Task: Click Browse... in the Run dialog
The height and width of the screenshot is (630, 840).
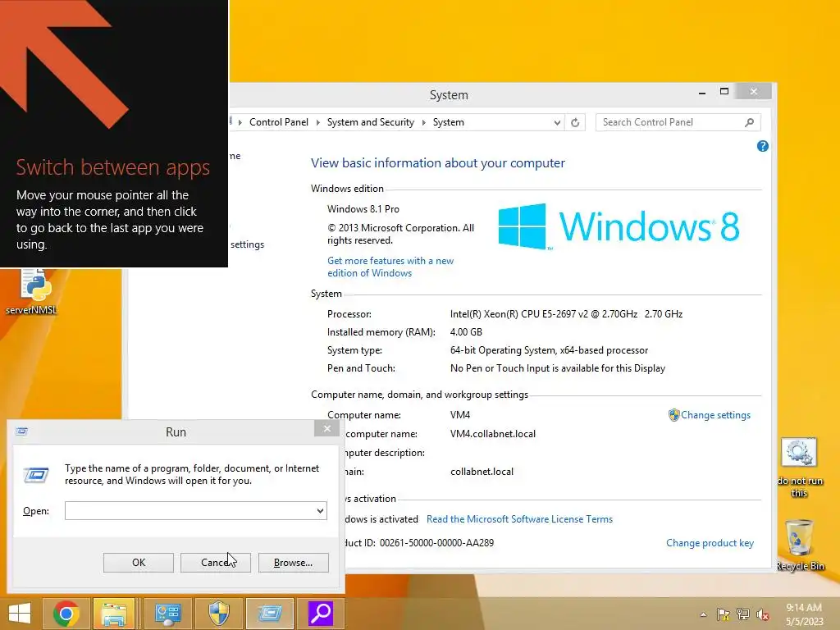Action: pyautogui.click(x=293, y=563)
